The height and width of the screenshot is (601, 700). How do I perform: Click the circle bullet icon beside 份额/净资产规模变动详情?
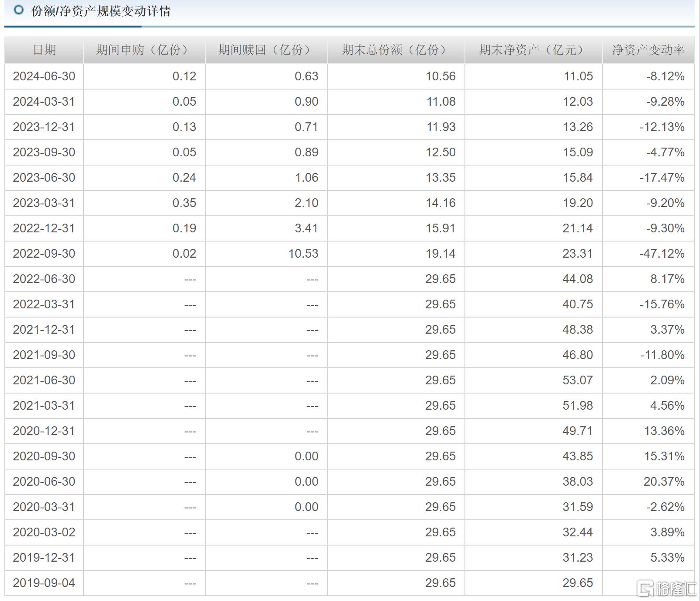[x=19, y=10]
